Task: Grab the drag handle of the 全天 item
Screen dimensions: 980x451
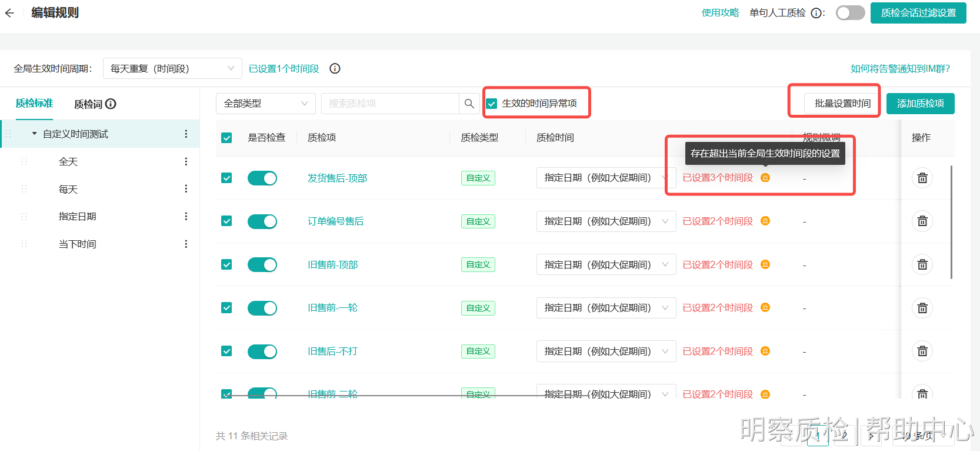Action: tap(24, 161)
